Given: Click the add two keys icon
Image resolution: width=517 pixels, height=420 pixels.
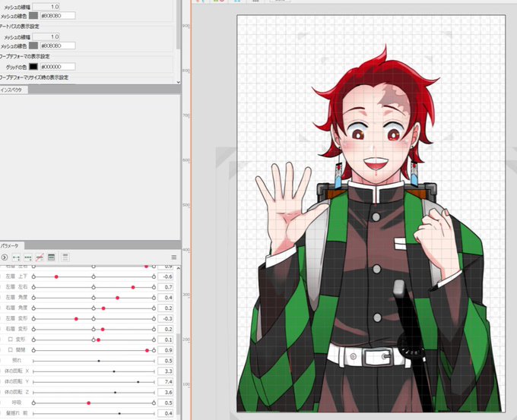Looking at the screenshot, I should click(16, 257).
